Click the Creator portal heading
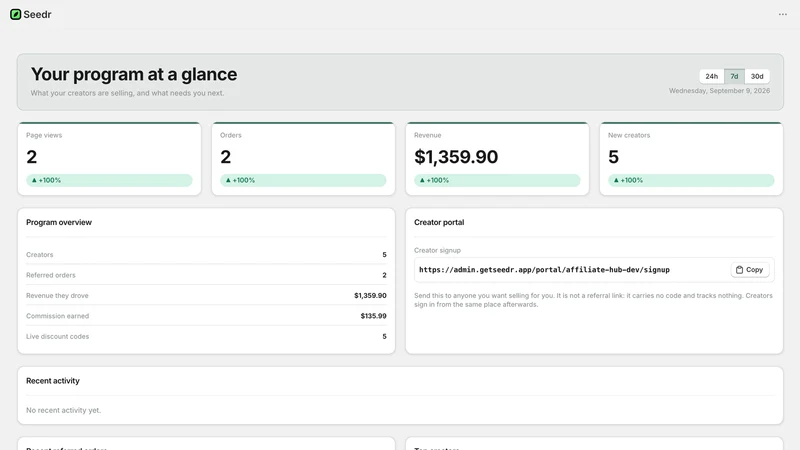Viewport: 800px width, 450px height. pyautogui.click(x=439, y=222)
